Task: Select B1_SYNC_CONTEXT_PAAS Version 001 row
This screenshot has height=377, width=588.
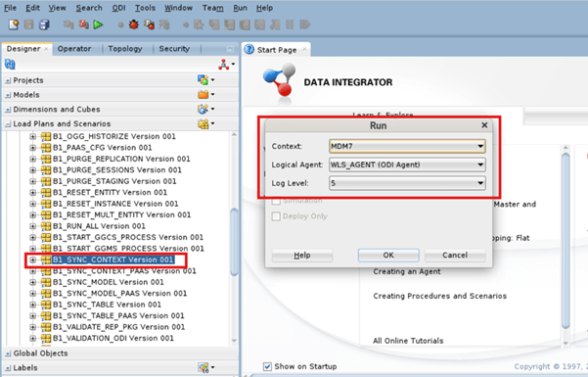Action: (x=124, y=271)
